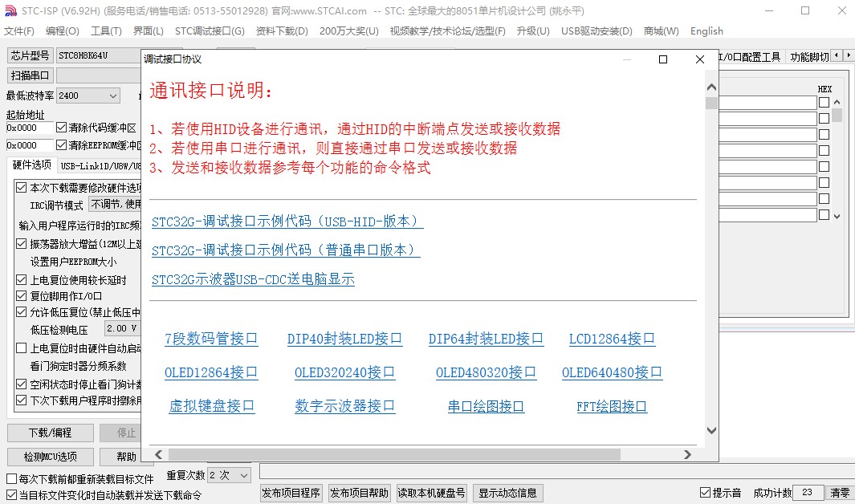This screenshot has width=855, height=504.
Task: Open the 工具(T) menu
Action: coord(106,31)
